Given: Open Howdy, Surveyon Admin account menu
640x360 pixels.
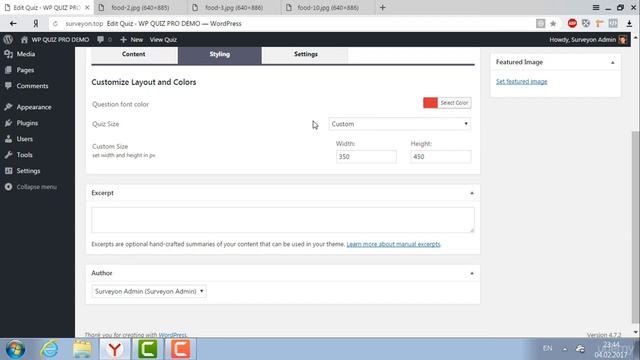Looking at the screenshot, I should pos(587,40).
